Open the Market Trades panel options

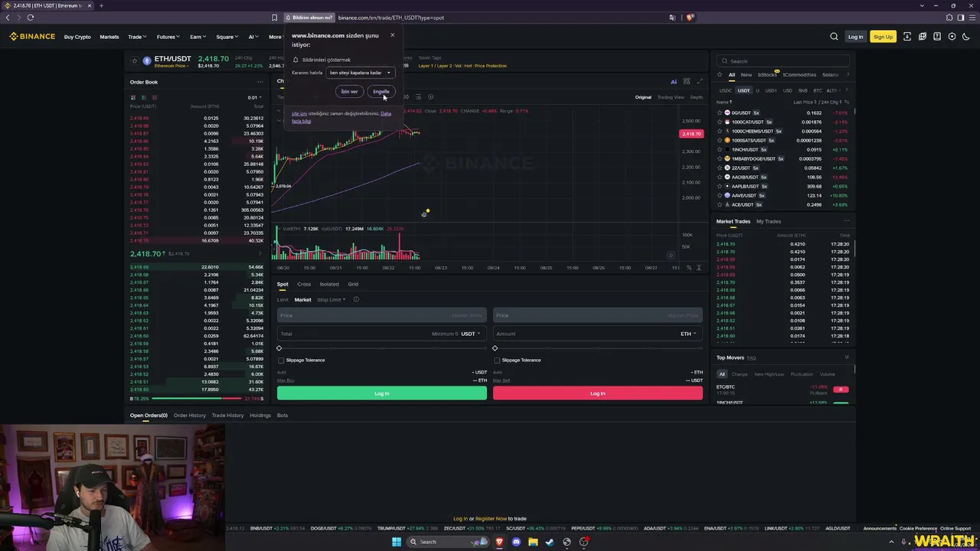coord(846,221)
